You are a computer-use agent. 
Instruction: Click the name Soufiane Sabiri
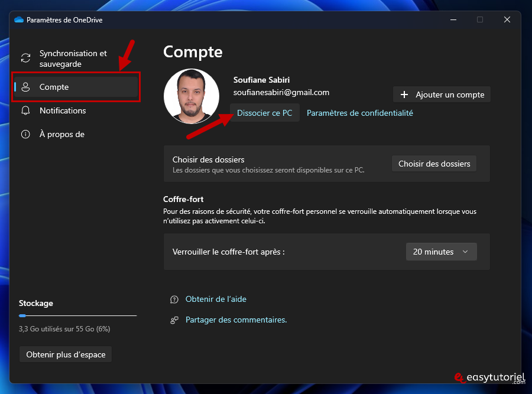[x=262, y=80]
